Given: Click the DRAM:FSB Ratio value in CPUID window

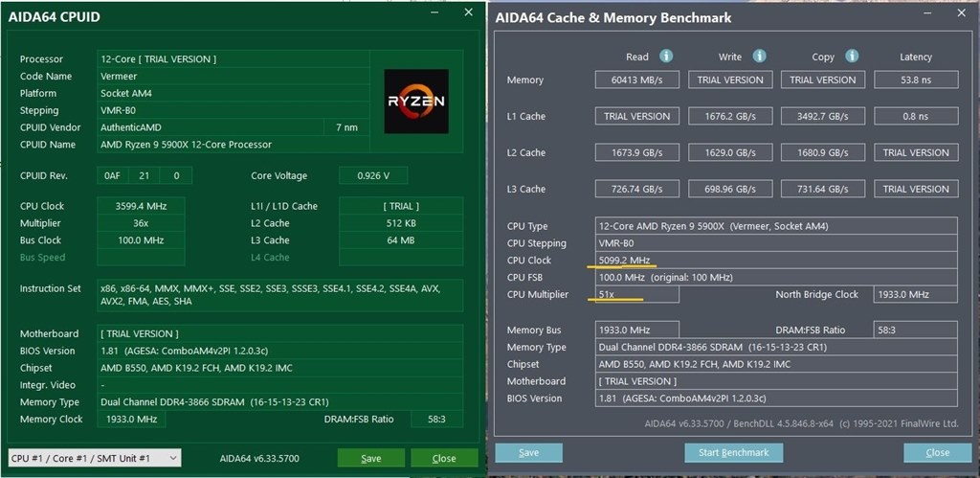Looking at the screenshot, I should click(436, 420).
